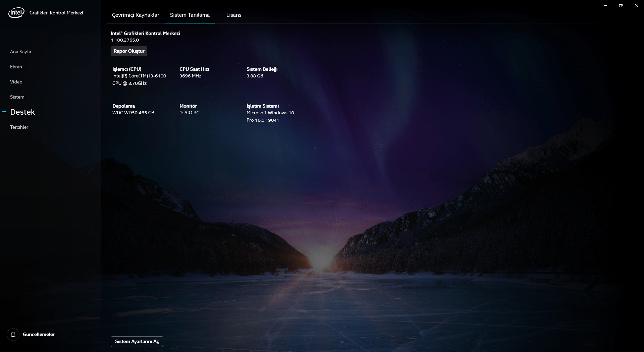Select Destek in the sidebar

coord(22,112)
